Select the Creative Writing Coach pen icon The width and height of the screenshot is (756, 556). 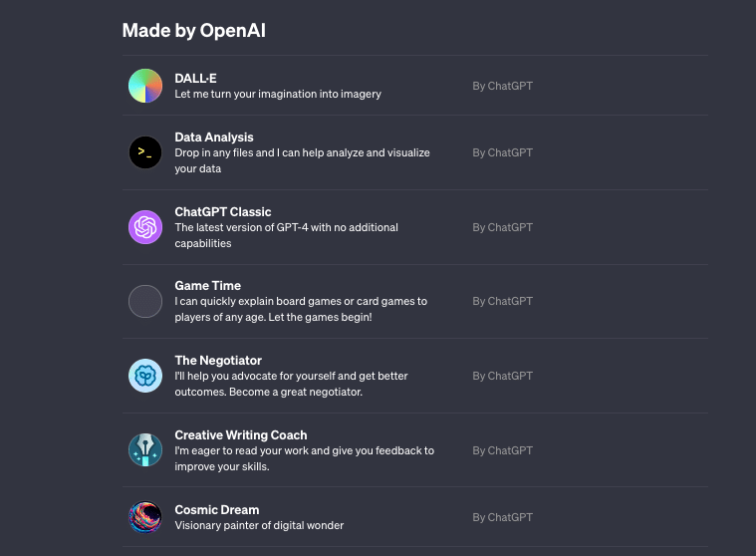click(x=145, y=450)
